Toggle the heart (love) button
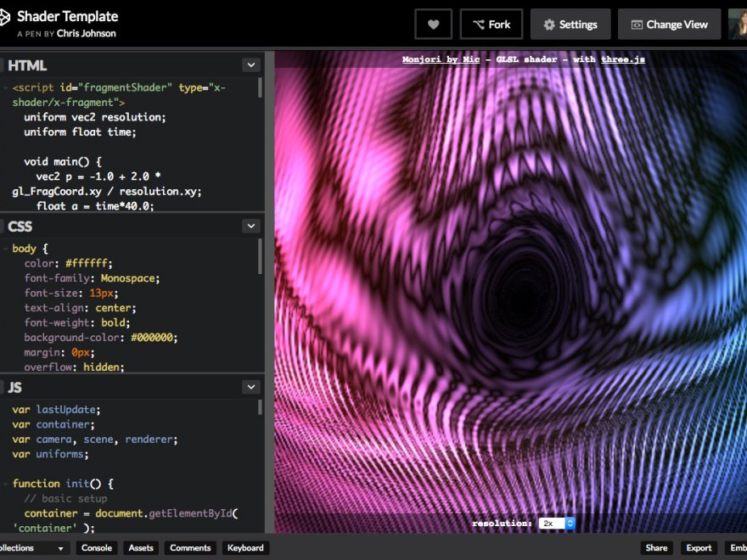 point(433,24)
